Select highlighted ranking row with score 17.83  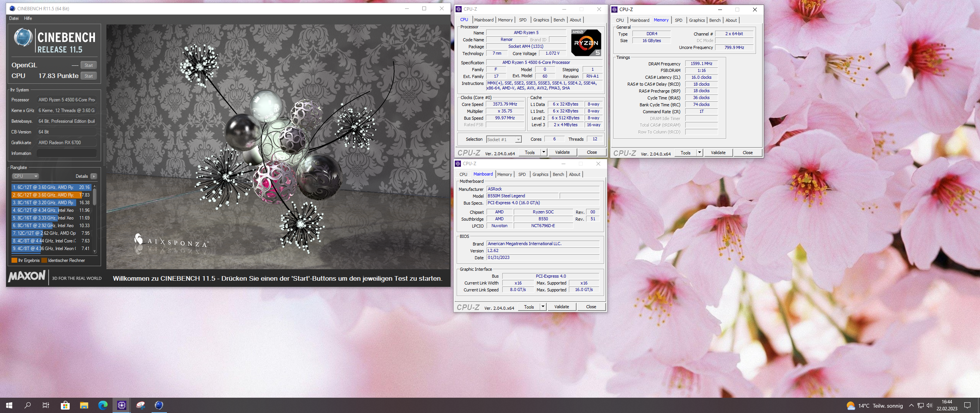[51, 195]
